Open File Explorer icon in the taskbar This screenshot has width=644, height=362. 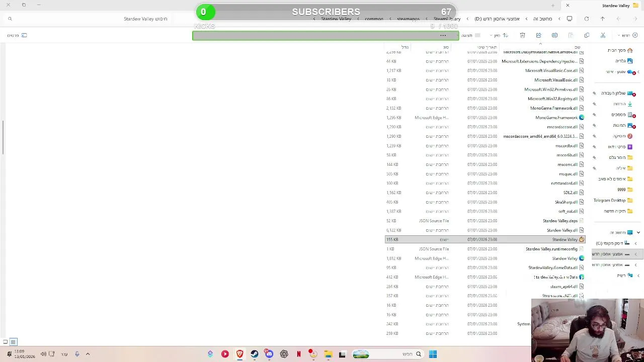click(328, 354)
